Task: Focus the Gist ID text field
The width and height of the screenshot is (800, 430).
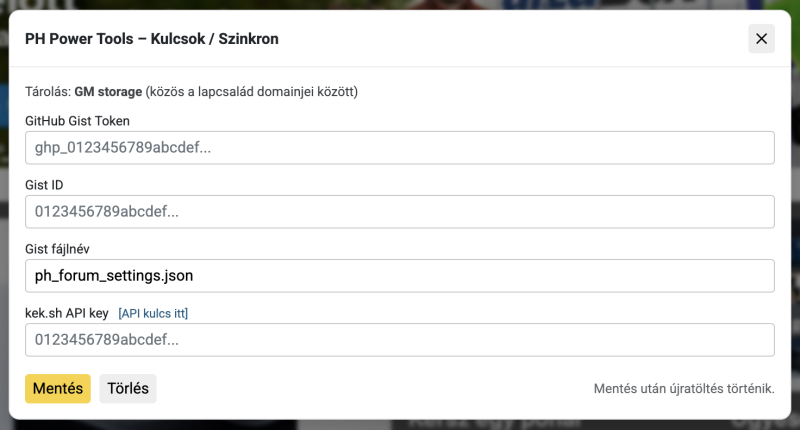Action: point(400,212)
